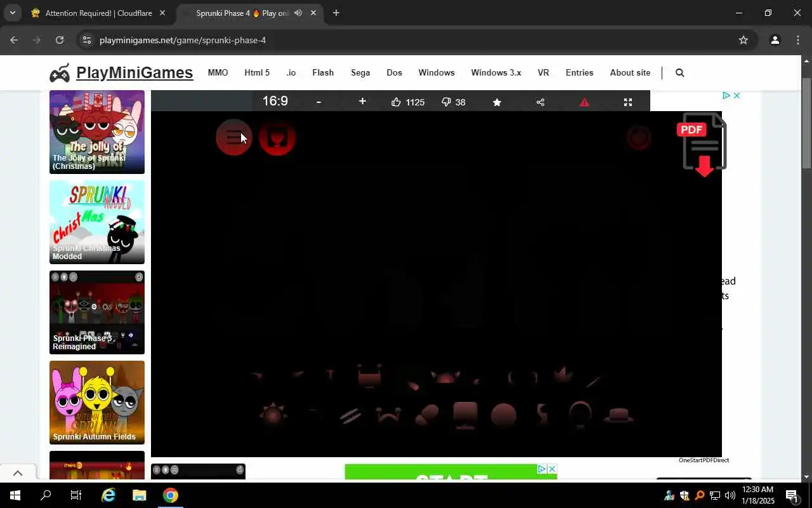Open the Chrome profile menu
The height and width of the screenshot is (508, 812).
tap(775, 40)
